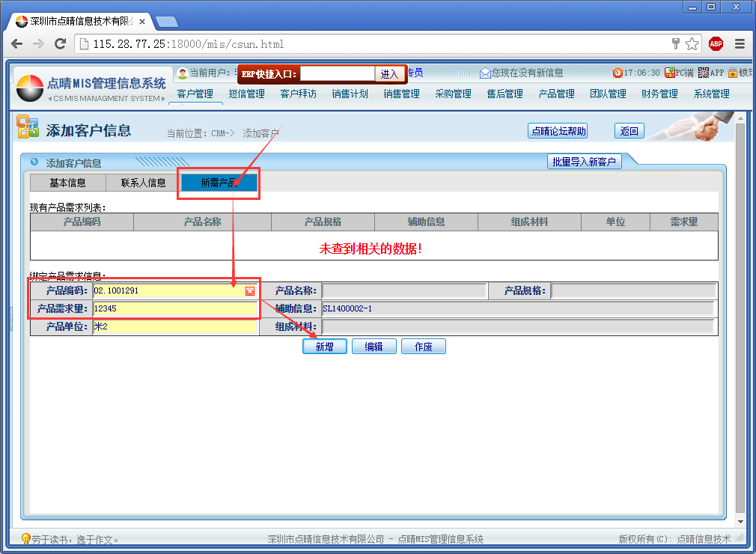Click the PC端 client icon
Image resolution: width=756 pixels, height=554 pixels.
669,73
